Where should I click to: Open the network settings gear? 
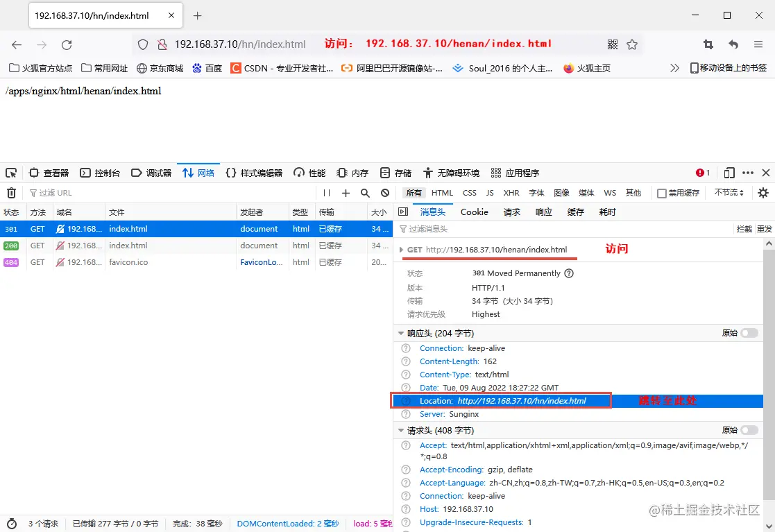(763, 193)
